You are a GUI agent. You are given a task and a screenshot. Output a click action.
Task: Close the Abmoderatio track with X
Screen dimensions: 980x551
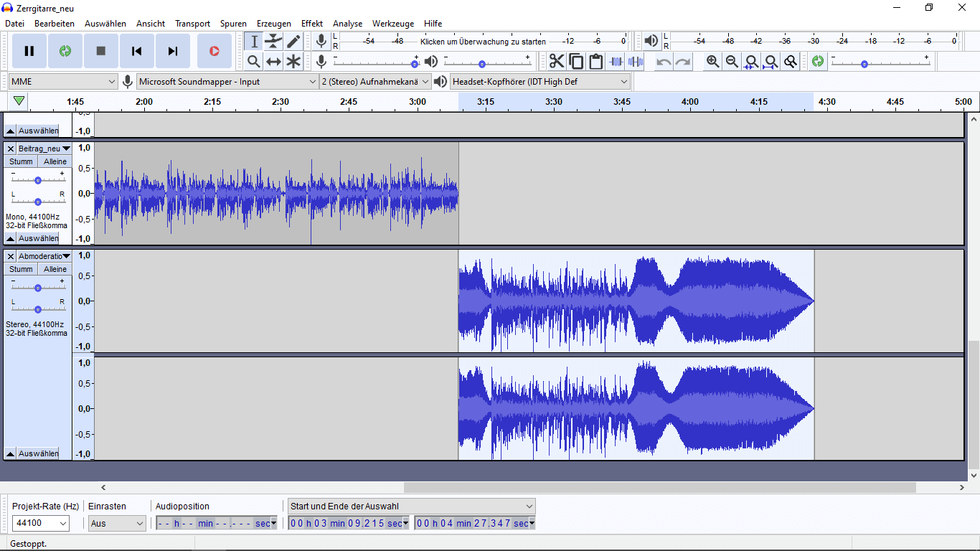[11, 256]
